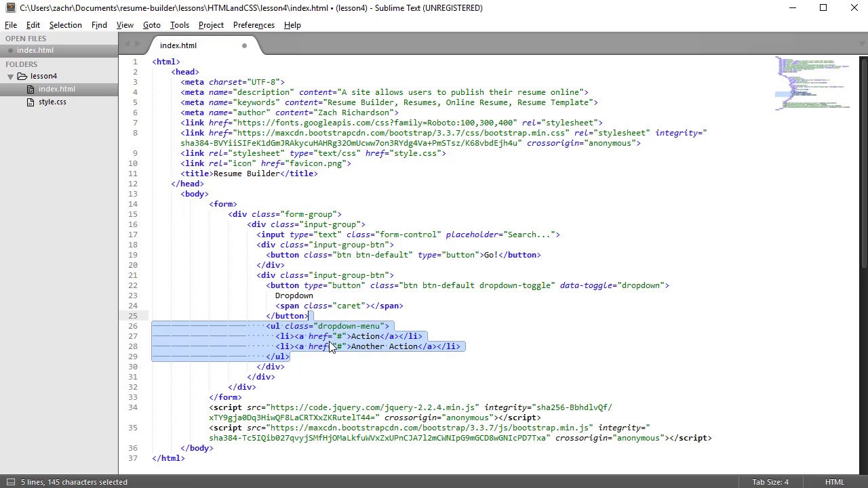Click the '5 lines, 145 characters selected' status text
Viewport: 868px width, 488px height.
coord(74,482)
